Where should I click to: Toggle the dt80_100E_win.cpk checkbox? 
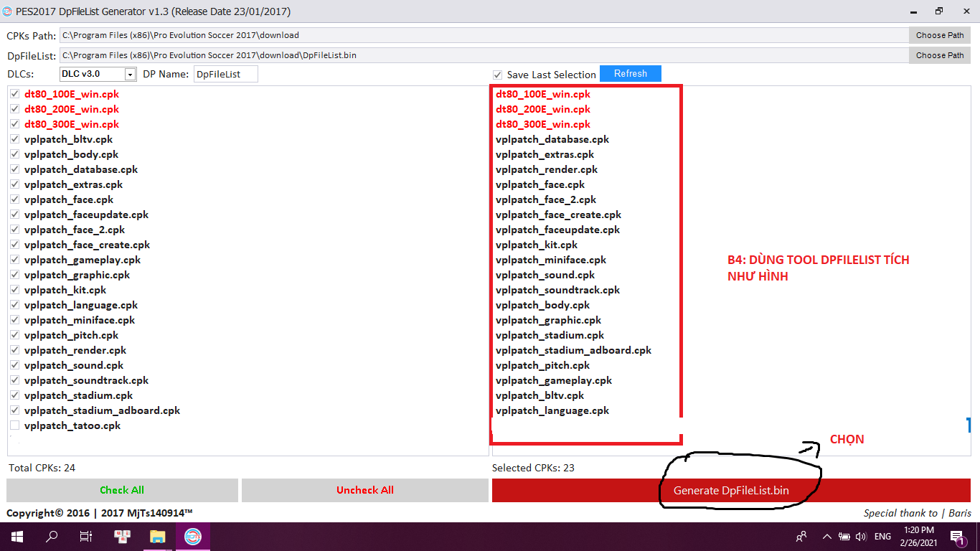14,94
